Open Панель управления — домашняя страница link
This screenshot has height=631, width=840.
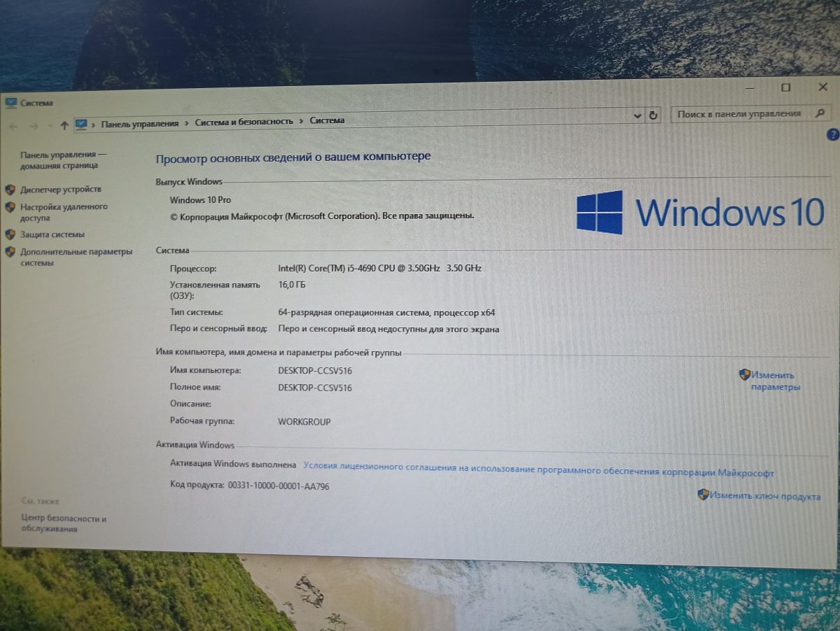(64, 160)
